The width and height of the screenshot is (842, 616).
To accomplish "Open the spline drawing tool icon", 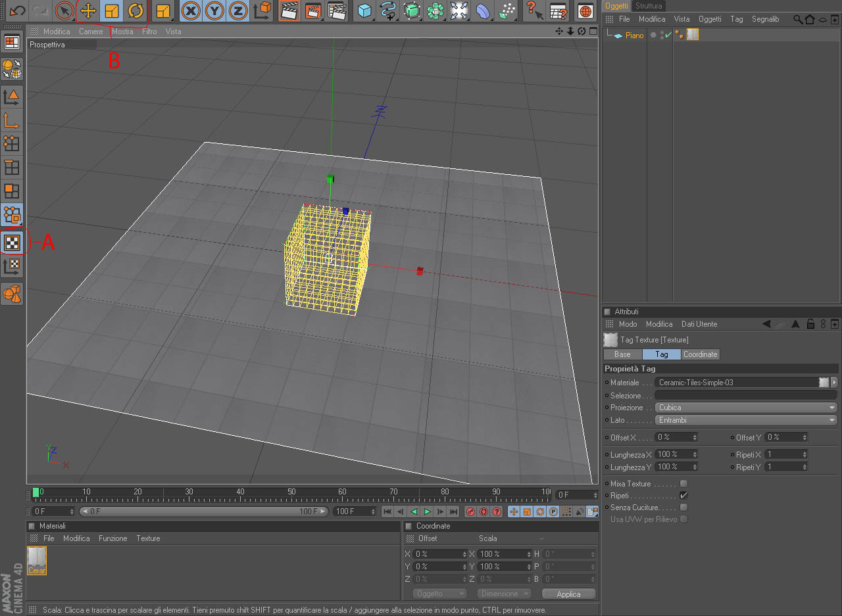I will pos(388,11).
